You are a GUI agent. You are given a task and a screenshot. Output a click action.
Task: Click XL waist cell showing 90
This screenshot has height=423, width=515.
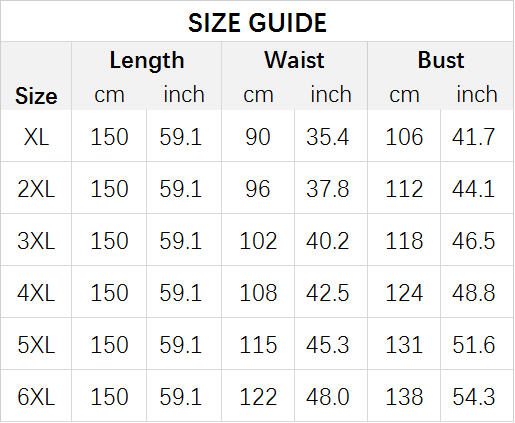[x=258, y=137]
